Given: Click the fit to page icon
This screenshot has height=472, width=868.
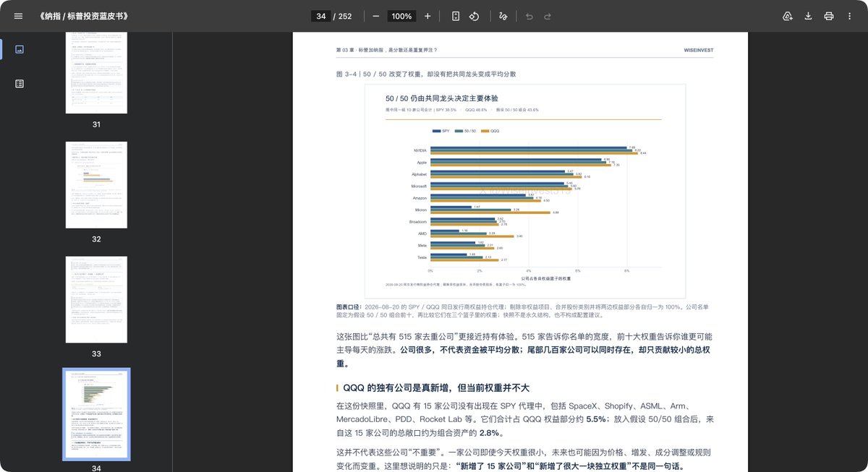Looking at the screenshot, I should click(456, 16).
